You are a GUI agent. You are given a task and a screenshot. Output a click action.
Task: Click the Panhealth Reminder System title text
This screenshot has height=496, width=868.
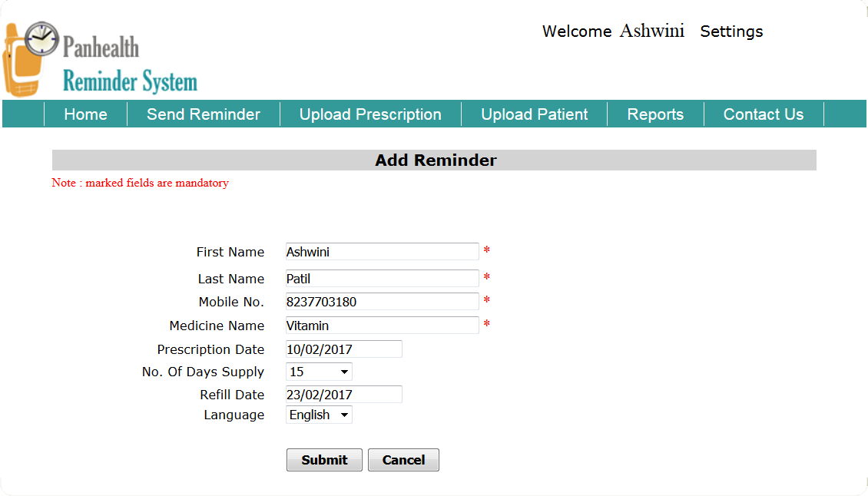coord(129,65)
